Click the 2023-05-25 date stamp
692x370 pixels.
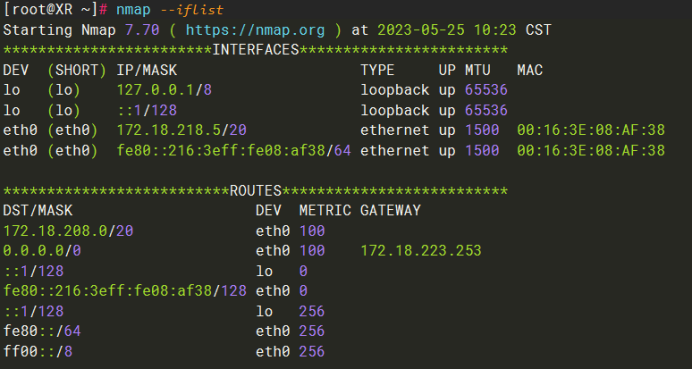[x=421, y=30]
